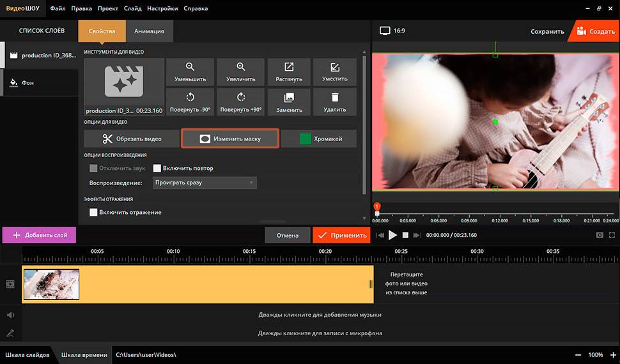This screenshot has width=620, height=364.
Task: Enable the Включить повтор checkbox
Action: point(157,169)
